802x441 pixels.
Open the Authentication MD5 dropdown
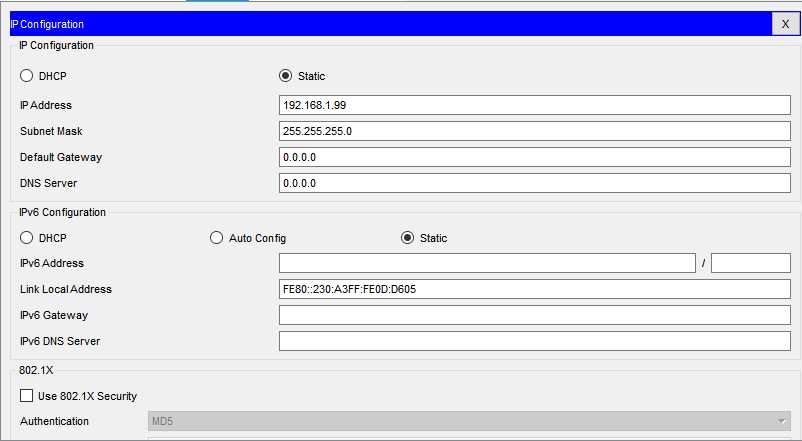pyautogui.click(x=469, y=421)
